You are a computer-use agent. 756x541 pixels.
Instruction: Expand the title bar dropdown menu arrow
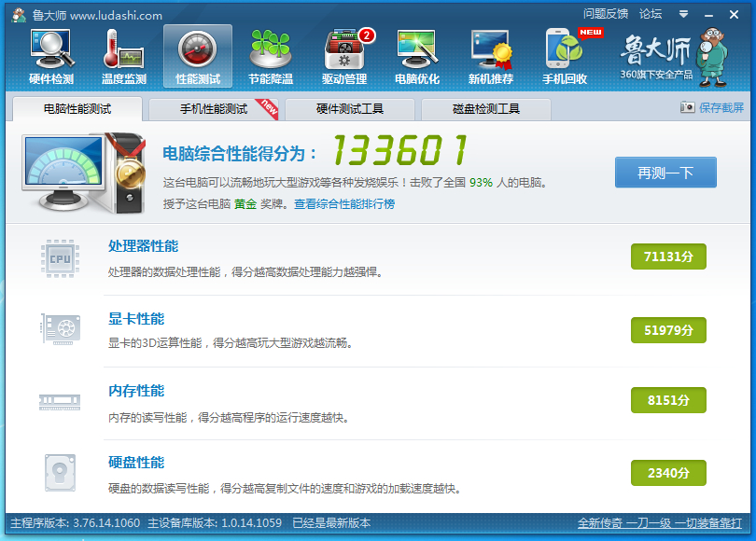683,14
